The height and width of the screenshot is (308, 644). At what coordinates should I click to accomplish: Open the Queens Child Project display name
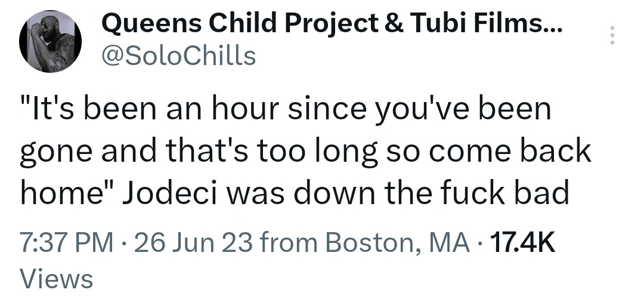point(239,24)
